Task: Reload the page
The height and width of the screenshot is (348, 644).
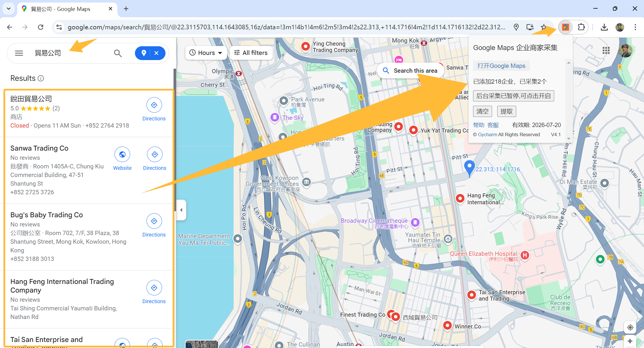Action: pos(41,27)
